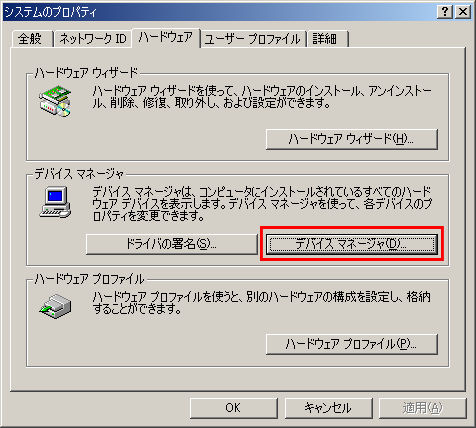
Task: Close the システムのプロパティ dialog
Action: [463, 12]
